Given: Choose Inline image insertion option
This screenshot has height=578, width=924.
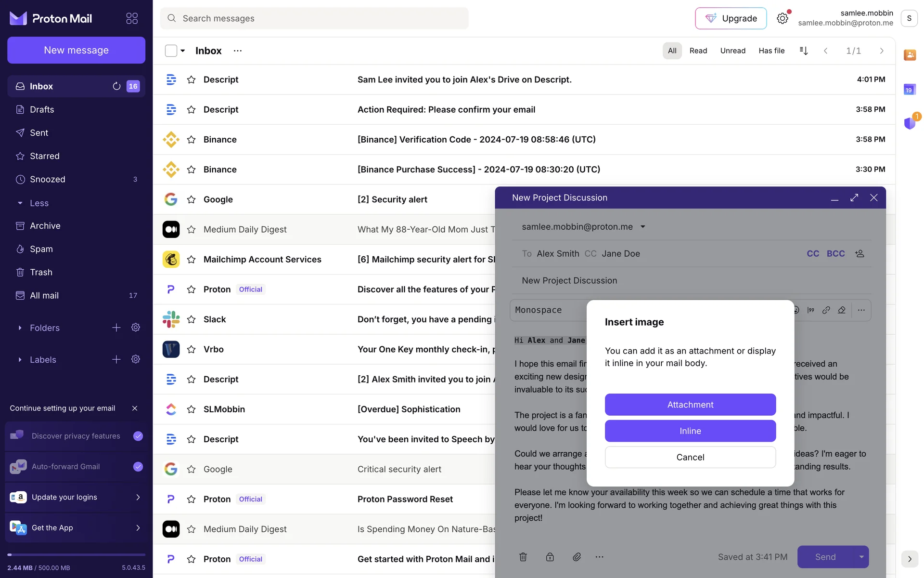Looking at the screenshot, I should (690, 431).
